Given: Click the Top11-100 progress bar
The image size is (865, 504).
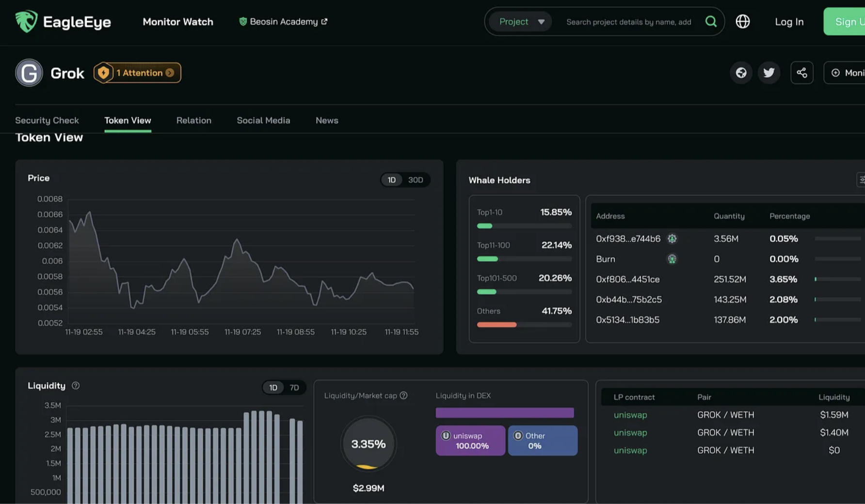Looking at the screenshot, I should click(x=524, y=259).
